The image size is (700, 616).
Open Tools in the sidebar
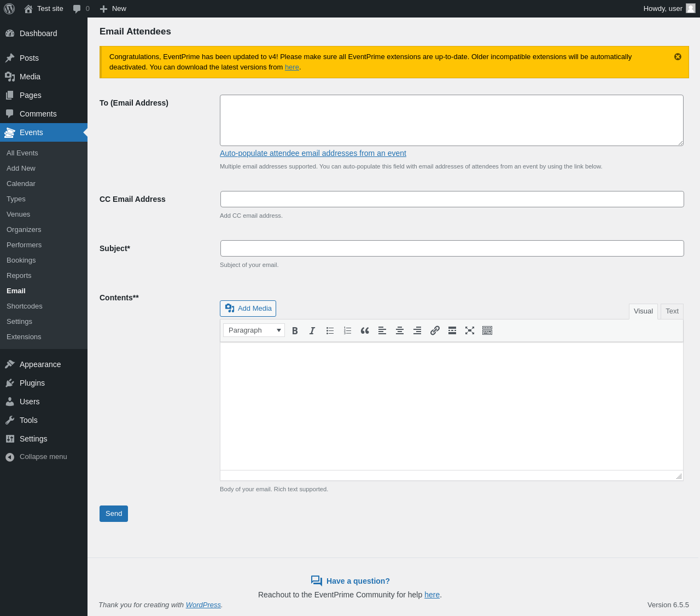point(44,420)
